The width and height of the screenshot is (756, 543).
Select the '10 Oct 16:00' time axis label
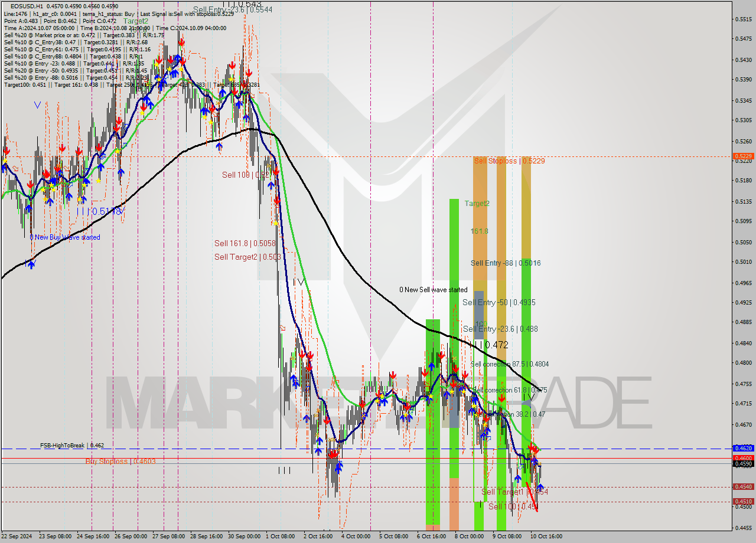pyautogui.click(x=546, y=537)
